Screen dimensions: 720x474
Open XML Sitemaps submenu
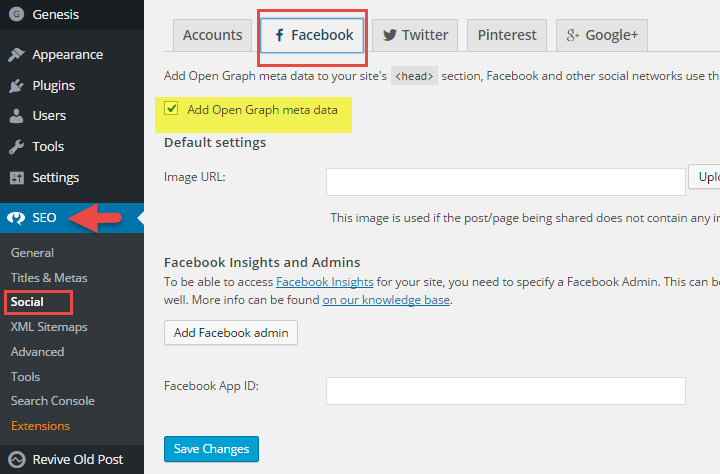(49, 327)
